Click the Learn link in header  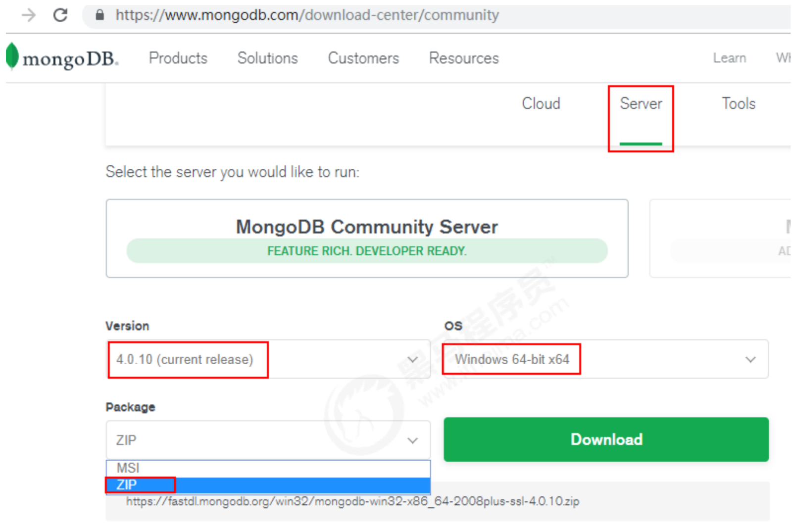730,58
